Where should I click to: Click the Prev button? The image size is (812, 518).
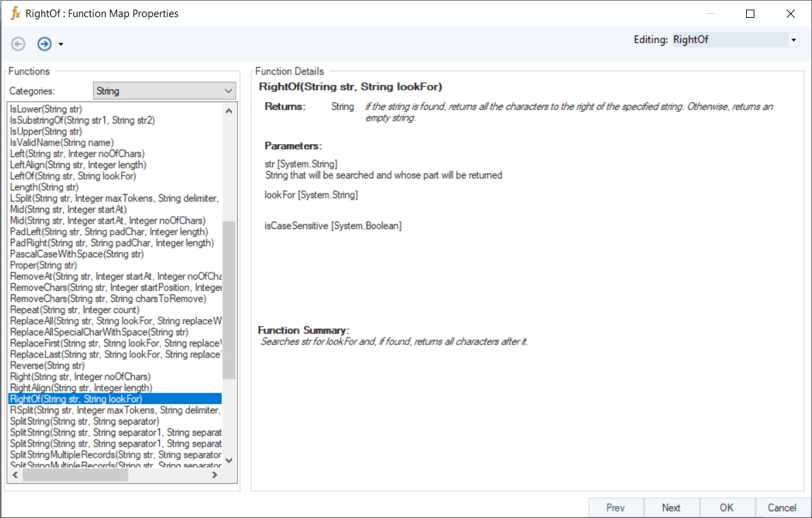click(x=615, y=508)
